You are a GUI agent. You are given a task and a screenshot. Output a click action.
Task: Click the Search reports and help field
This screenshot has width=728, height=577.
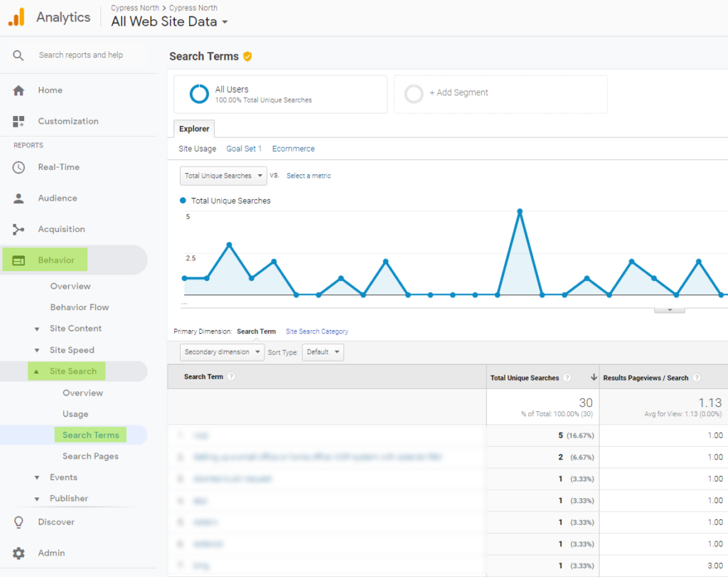click(x=81, y=55)
